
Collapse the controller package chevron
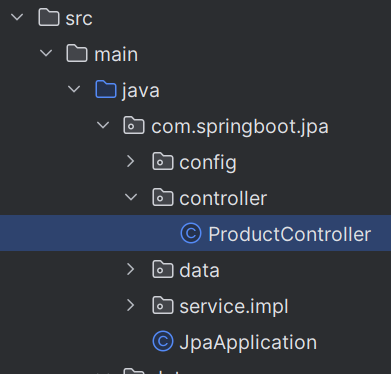click(131, 197)
